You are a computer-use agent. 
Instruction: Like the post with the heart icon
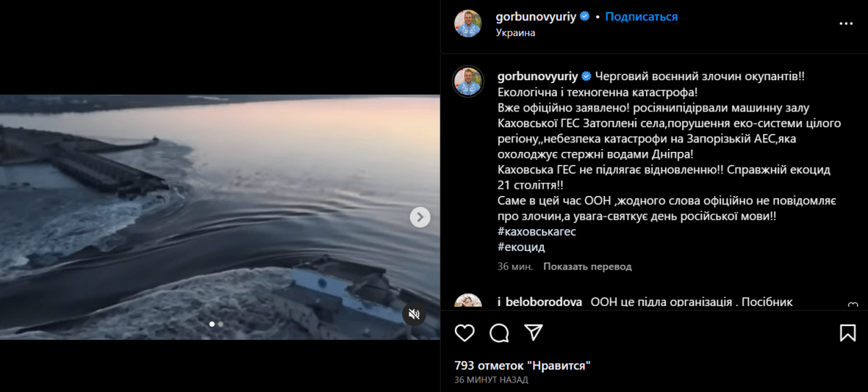464,333
